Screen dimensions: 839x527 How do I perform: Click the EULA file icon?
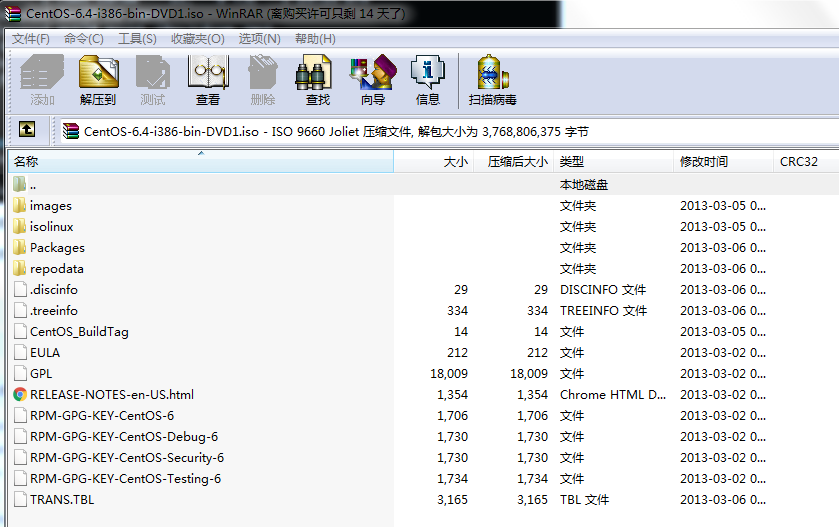[x=20, y=353]
